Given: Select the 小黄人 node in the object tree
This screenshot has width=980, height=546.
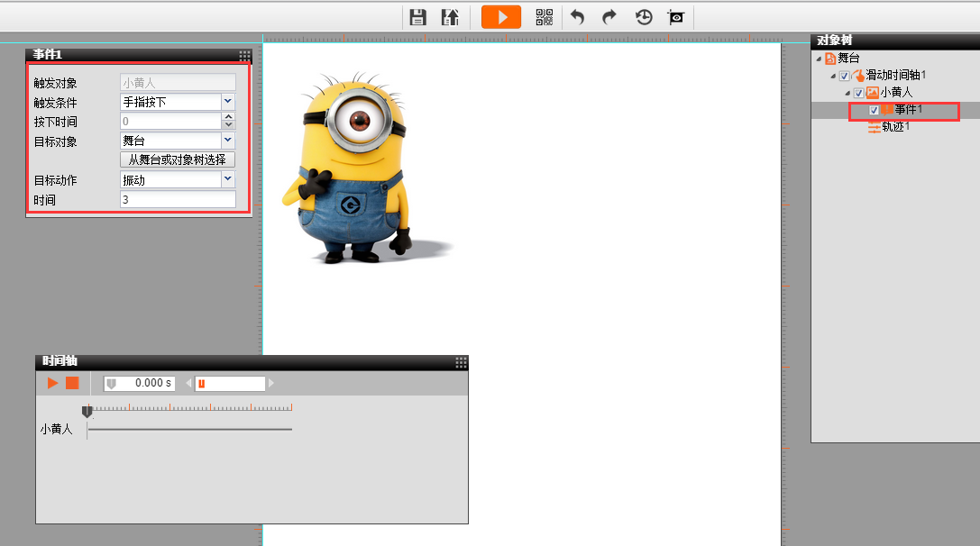Looking at the screenshot, I should coord(896,93).
